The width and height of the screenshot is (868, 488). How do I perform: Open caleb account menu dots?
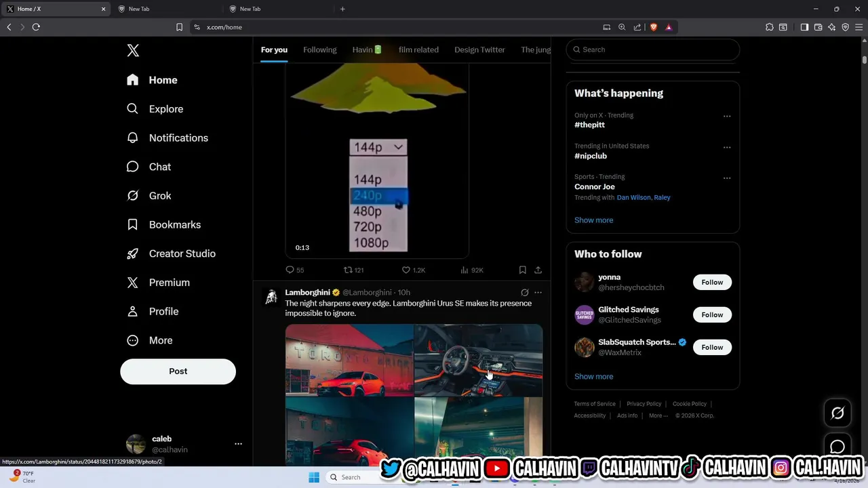[238, 444]
